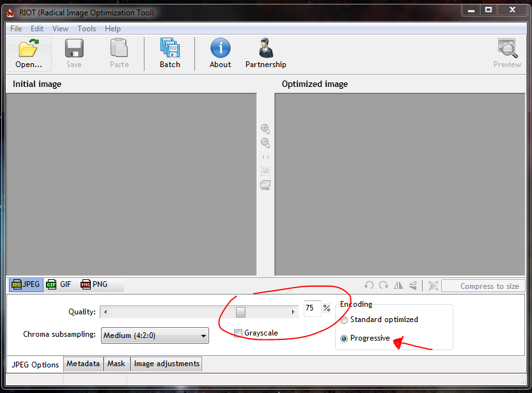This screenshot has height=393, width=532.
Task: Click the Preview icon in toolbar
Action: click(x=507, y=49)
